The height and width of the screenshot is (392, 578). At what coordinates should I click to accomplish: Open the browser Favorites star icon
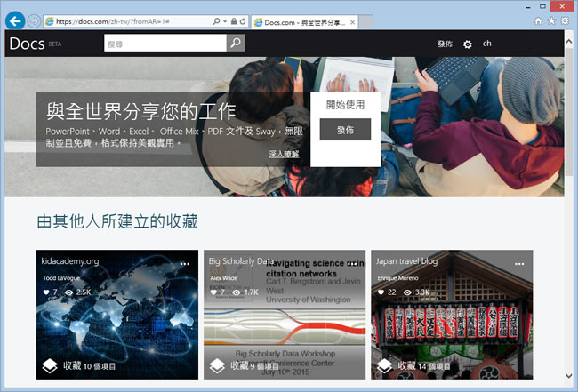click(551, 20)
